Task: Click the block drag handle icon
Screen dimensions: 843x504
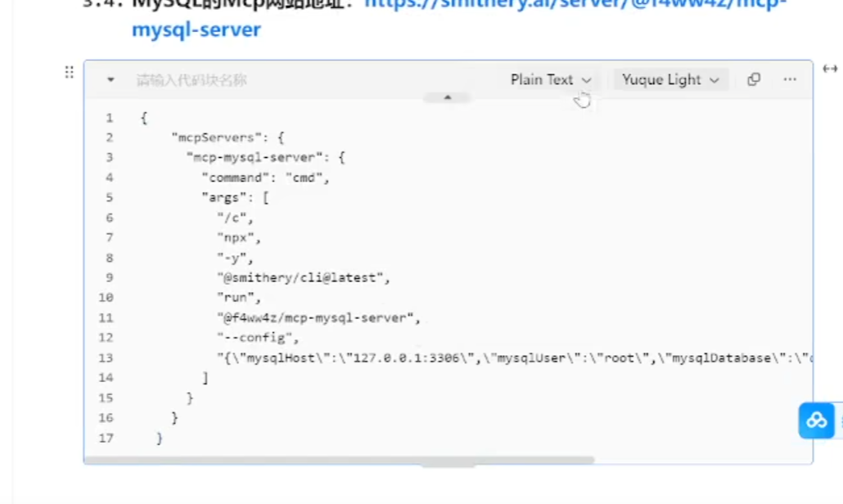Action: [x=70, y=72]
